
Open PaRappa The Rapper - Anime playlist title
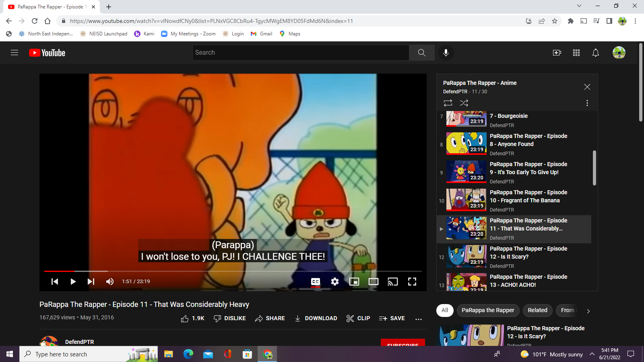tap(480, 83)
